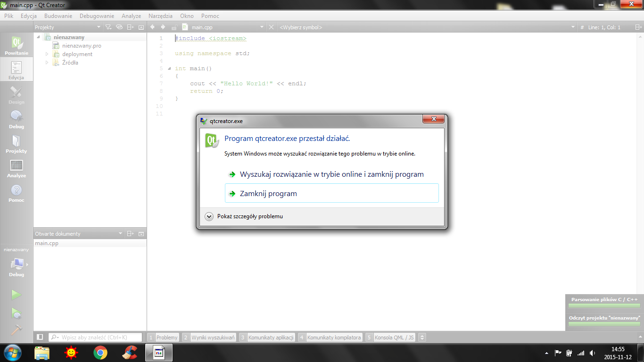Show hidden system tray icons
Screen dimensions: 644x362
click(x=546, y=353)
